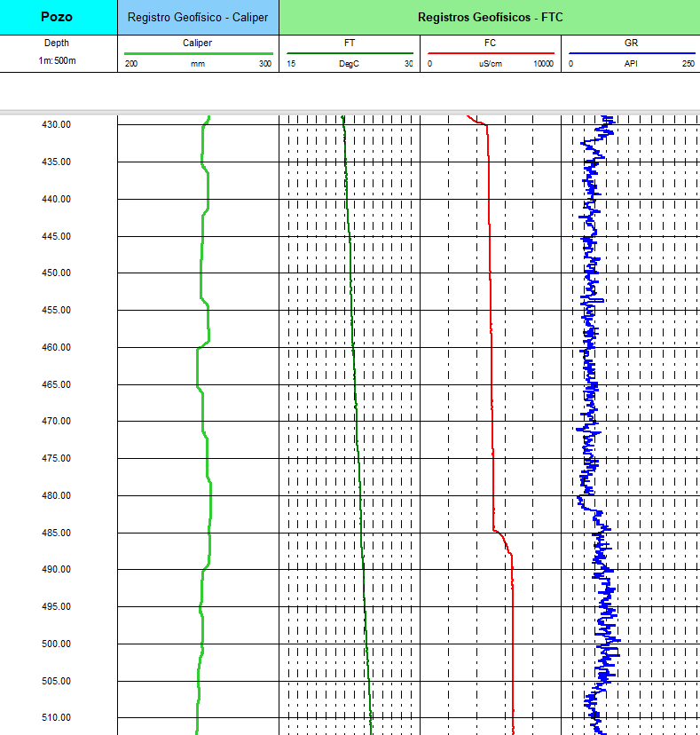700x735 pixels.
Task: Click the red FC legend line
Action: pos(491,53)
